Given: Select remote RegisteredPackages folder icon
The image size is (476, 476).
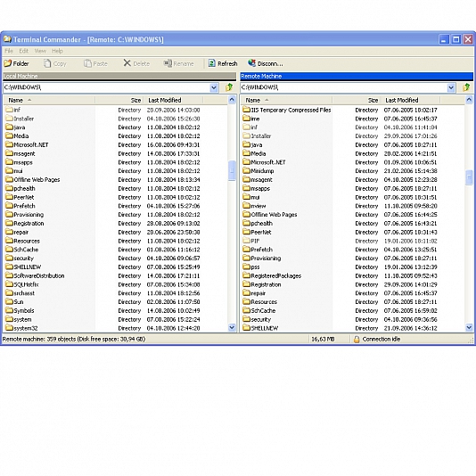Looking at the screenshot, I should [x=247, y=275].
